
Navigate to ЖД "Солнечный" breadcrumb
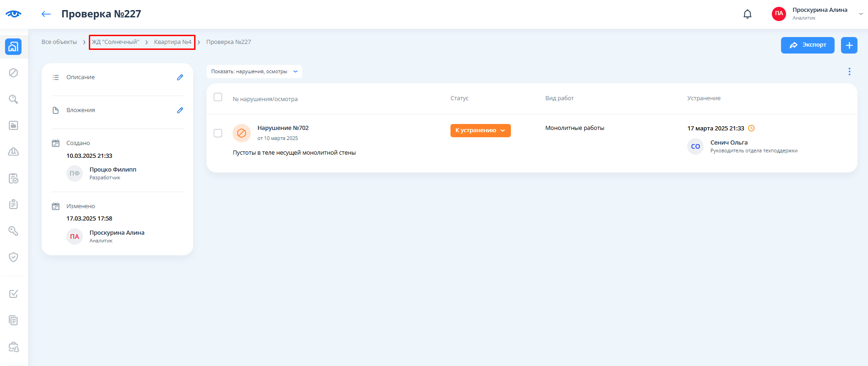point(115,42)
